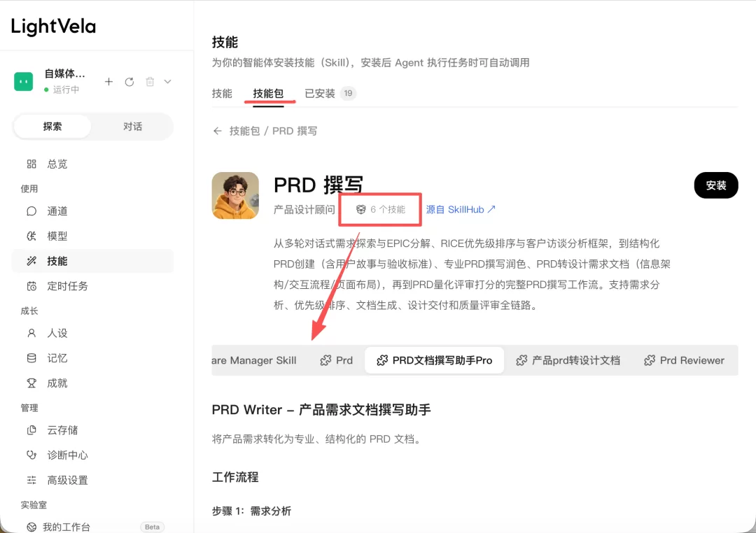Open 总览 overview icon in sidebar
This screenshot has width=756, height=533.
tap(31, 164)
